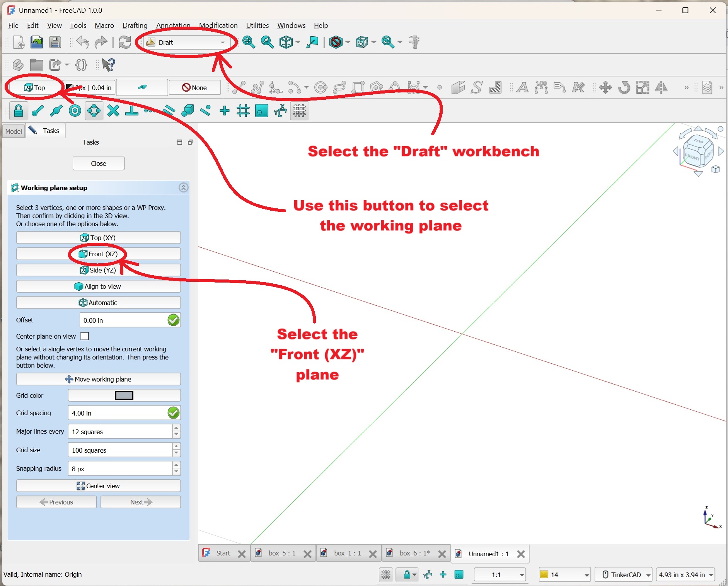The image size is (728, 586).
Task: Enable Center plane on view checkbox
Action: pos(85,336)
